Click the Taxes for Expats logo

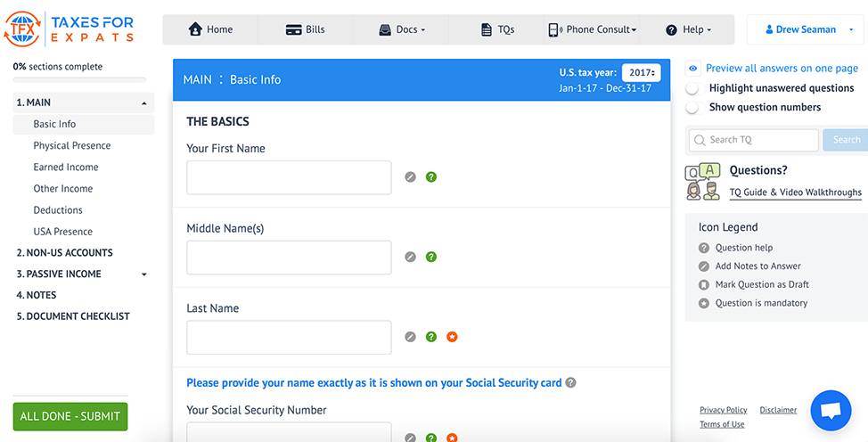tap(69, 29)
